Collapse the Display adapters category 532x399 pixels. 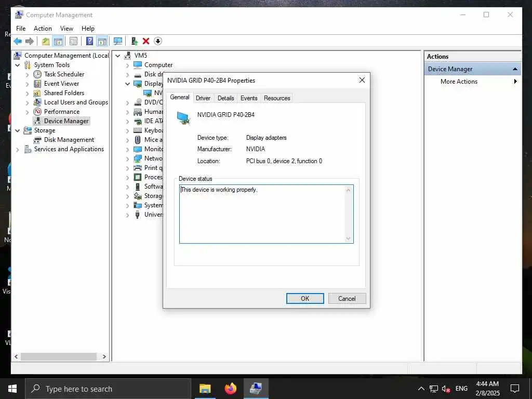(x=128, y=84)
